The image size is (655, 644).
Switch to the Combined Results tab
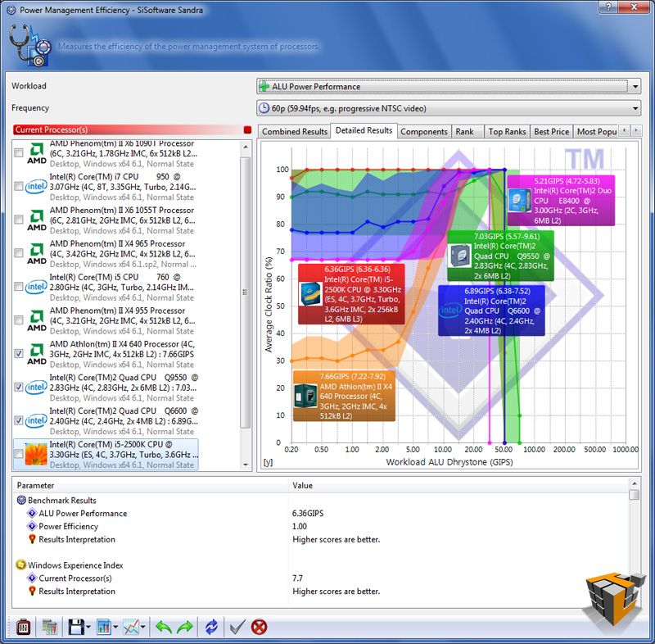click(295, 132)
